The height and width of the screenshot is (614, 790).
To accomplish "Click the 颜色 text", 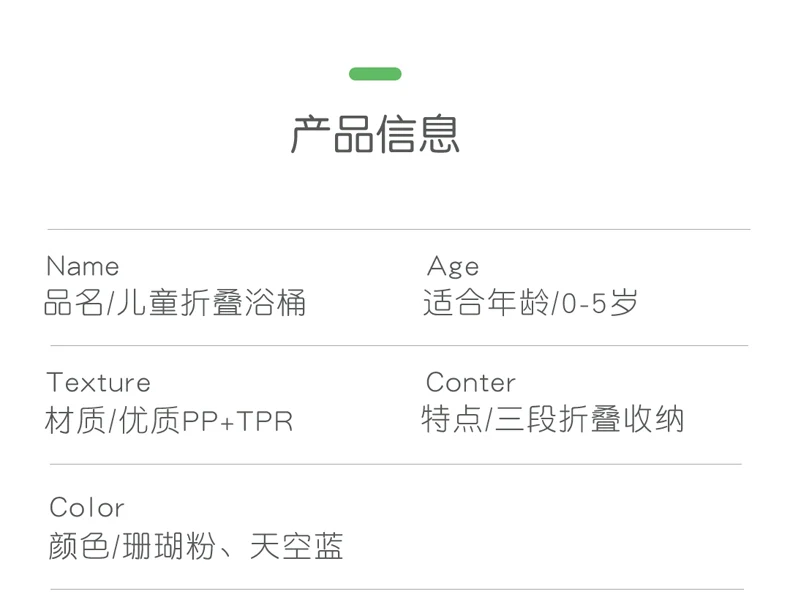I will [78, 547].
